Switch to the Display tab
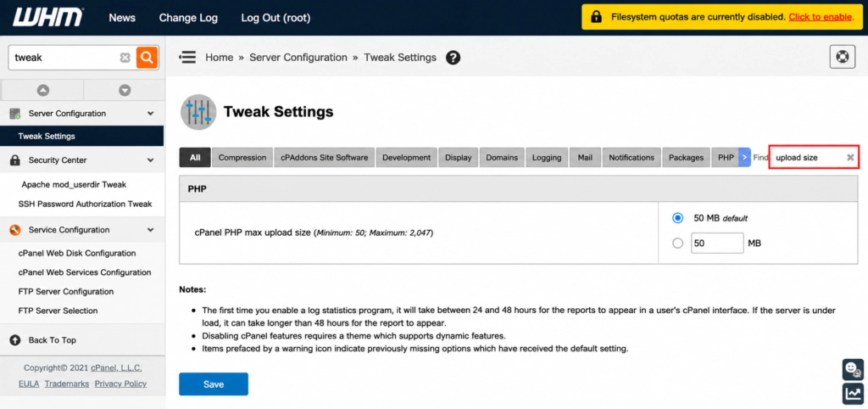 (x=459, y=157)
